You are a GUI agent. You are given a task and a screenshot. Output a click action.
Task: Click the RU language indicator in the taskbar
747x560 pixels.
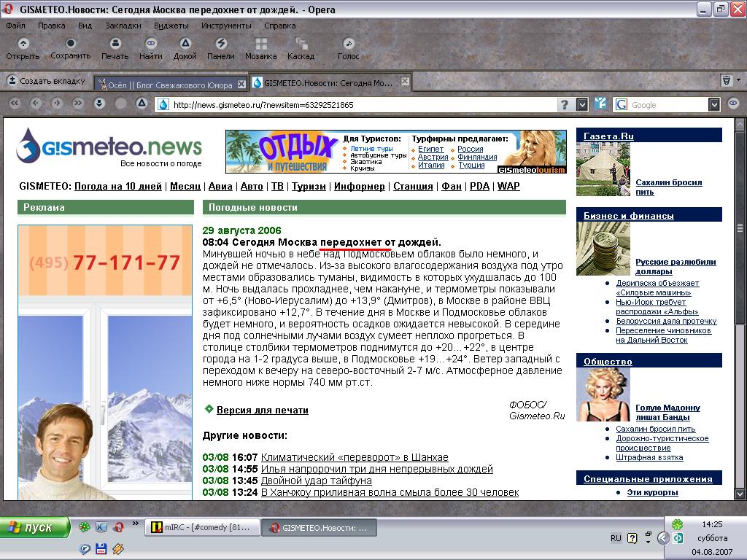tap(616, 538)
